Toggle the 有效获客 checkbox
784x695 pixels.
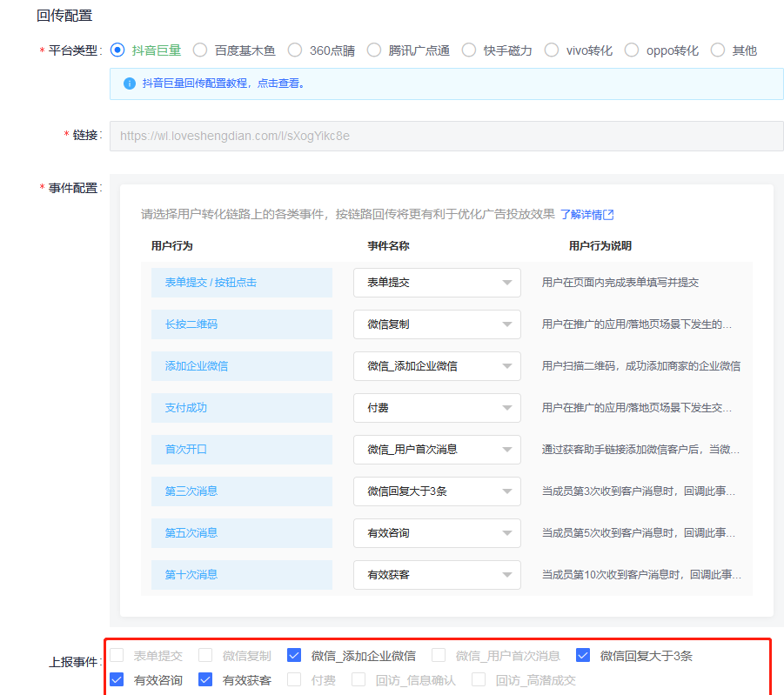coord(205,680)
